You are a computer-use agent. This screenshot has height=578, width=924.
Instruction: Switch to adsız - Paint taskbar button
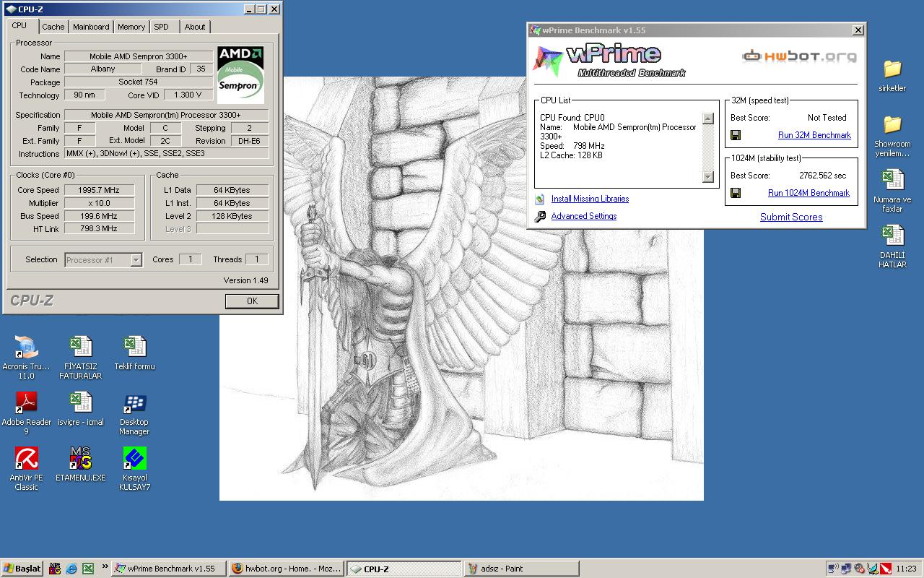click(521, 569)
